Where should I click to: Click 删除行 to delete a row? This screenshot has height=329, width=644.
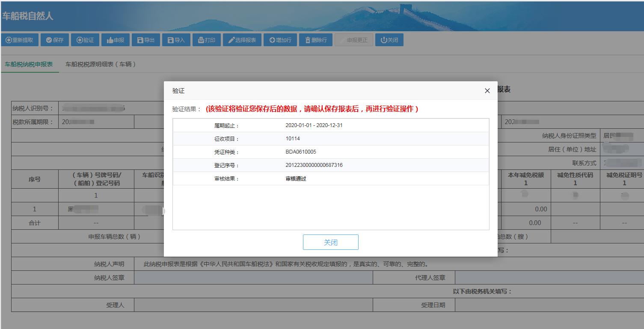coord(316,40)
